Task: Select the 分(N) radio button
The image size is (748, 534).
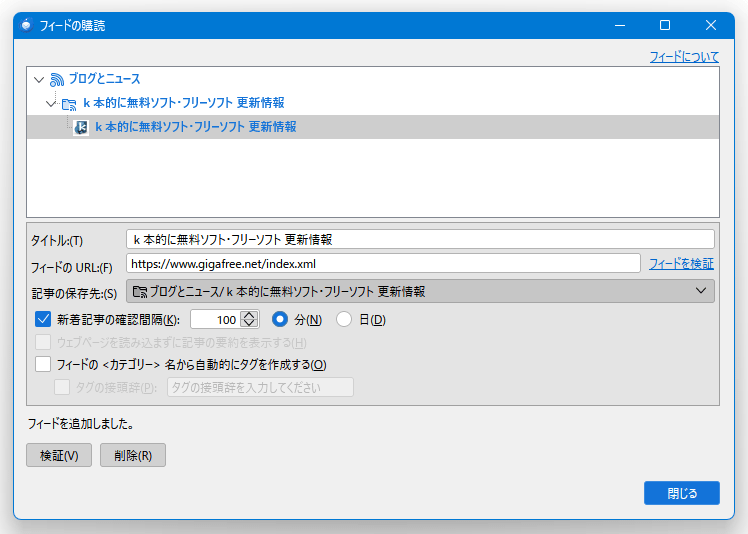Action: [280, 319]
